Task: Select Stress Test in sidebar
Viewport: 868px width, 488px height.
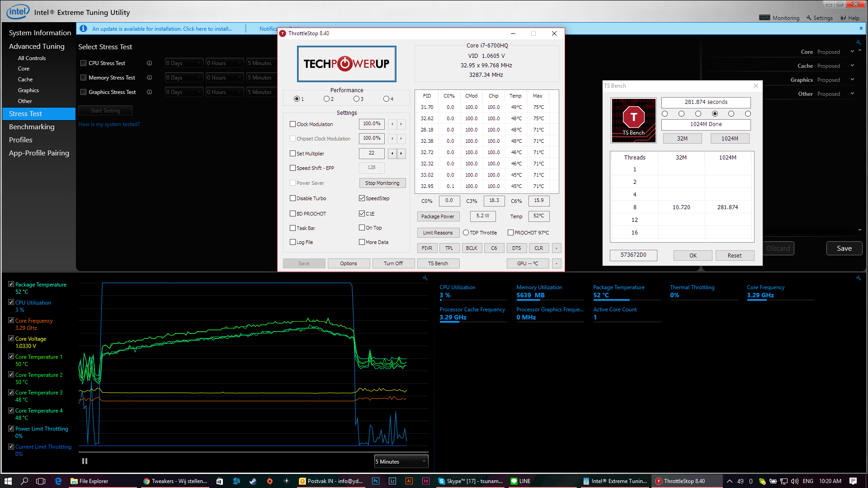Action: click(39, 114)
